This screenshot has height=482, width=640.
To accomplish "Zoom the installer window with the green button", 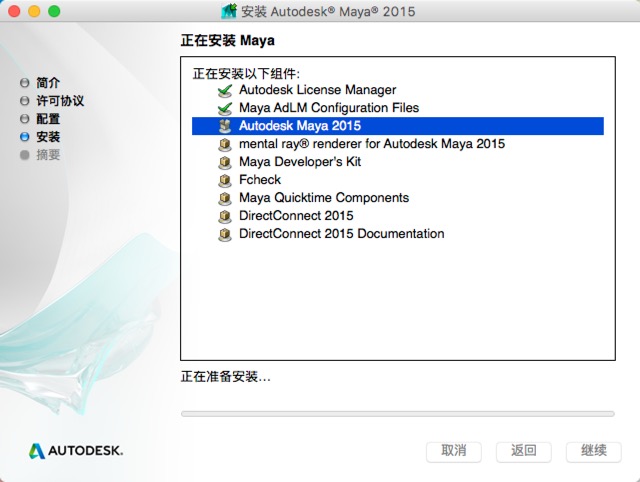I will point(54,11).
